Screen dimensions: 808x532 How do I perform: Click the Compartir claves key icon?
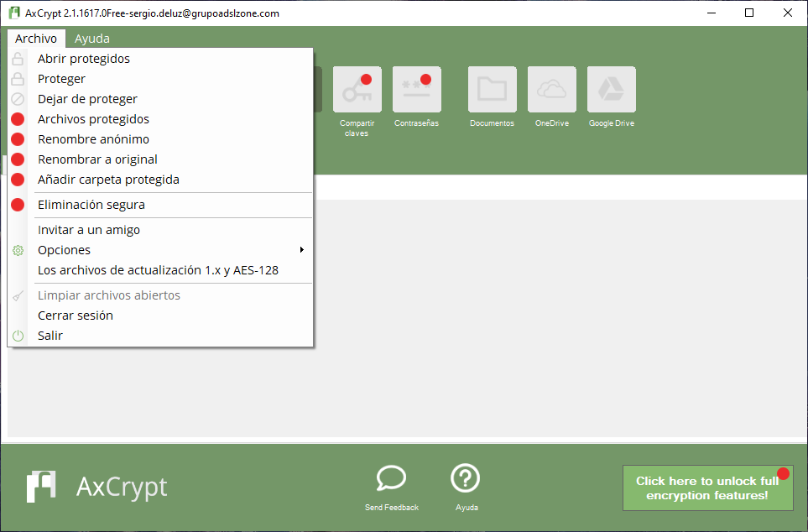tap(357, 90)
